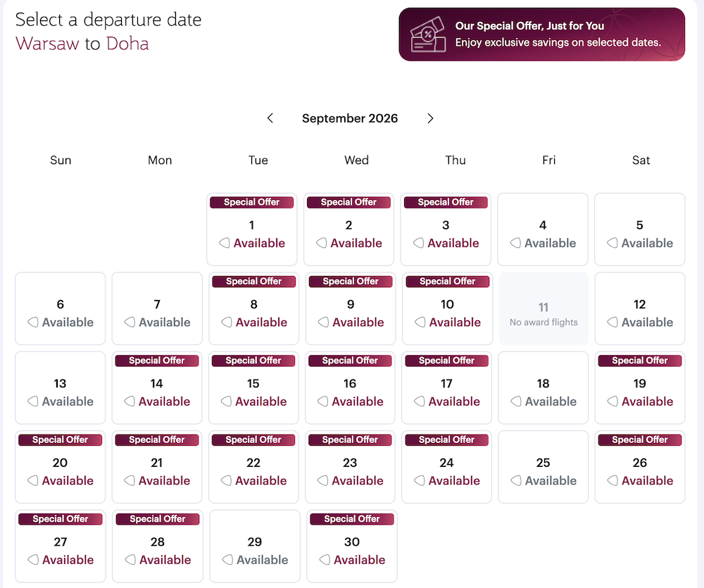The width and height of the screenshot is (704, 588).
Task: Select the Special Offer badge on September 19
Action: [640, 361]
